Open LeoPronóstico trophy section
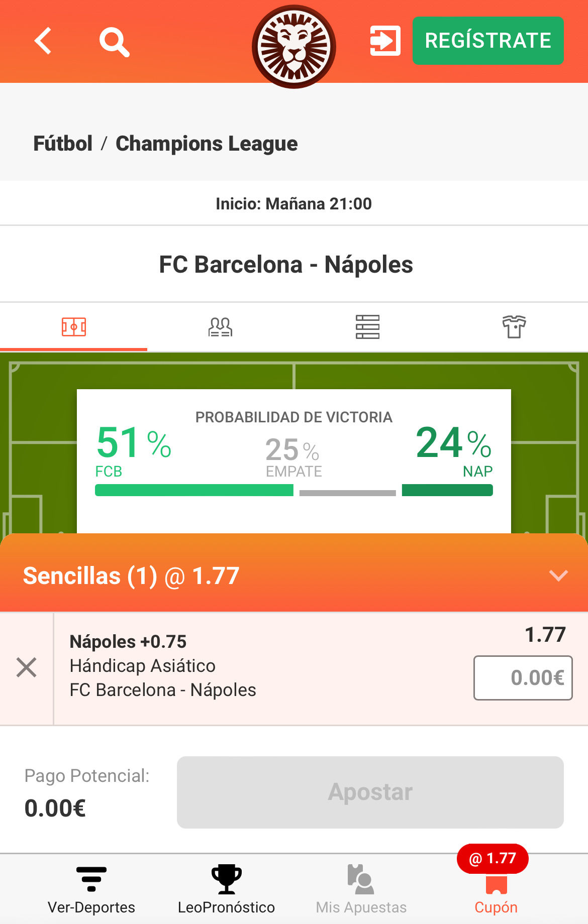The image size is (588, 924). [x=227, y=889]
